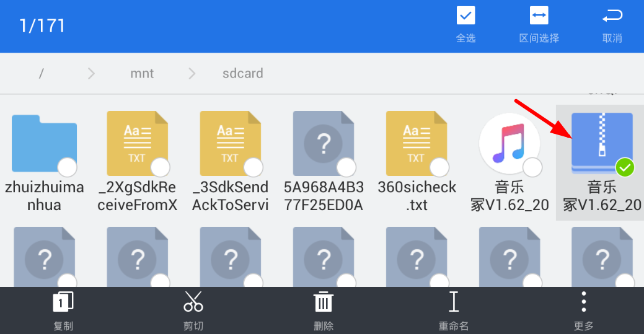Viewport: 644px width, 334px height.
Task: Tap the scissors cut (剪切) icon
Action: coord(193,302)
